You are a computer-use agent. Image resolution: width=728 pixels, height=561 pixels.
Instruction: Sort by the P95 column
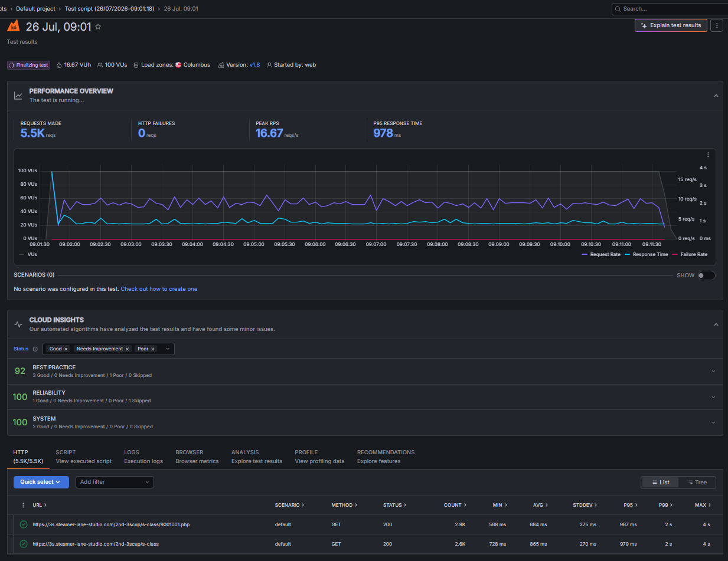pos(630,505)
